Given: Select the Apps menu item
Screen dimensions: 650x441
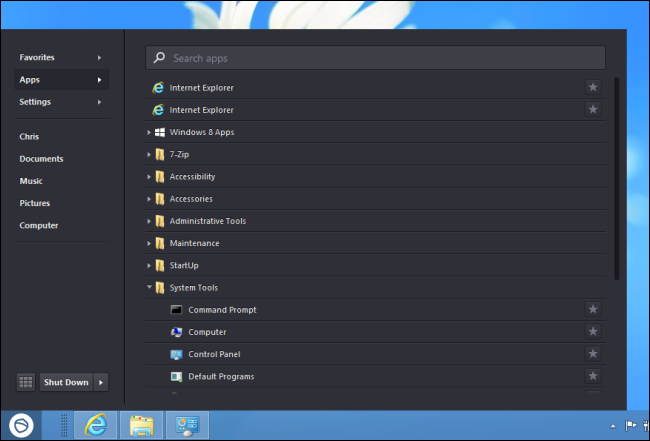Looking at the screenshot, I should point(61,80).
